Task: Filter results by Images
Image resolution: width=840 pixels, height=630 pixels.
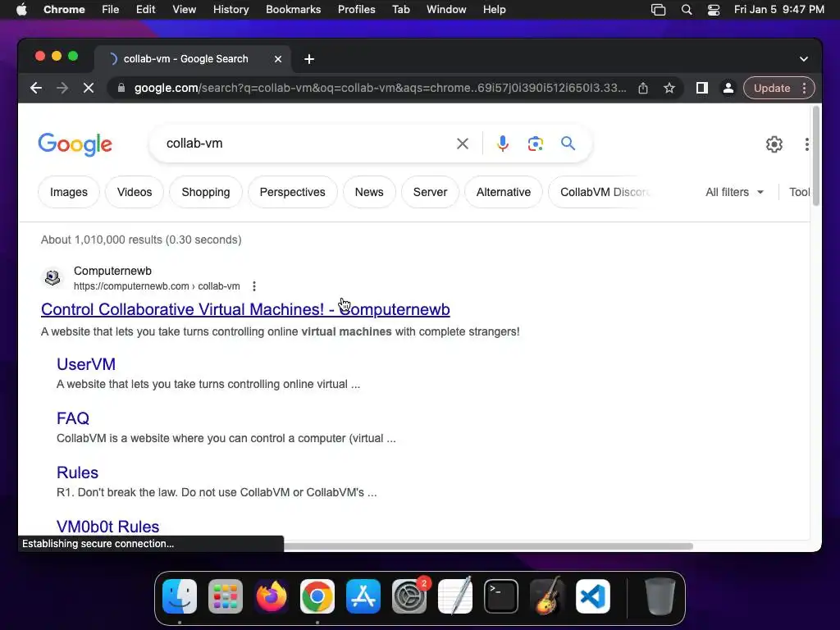Action: [69, 192]
